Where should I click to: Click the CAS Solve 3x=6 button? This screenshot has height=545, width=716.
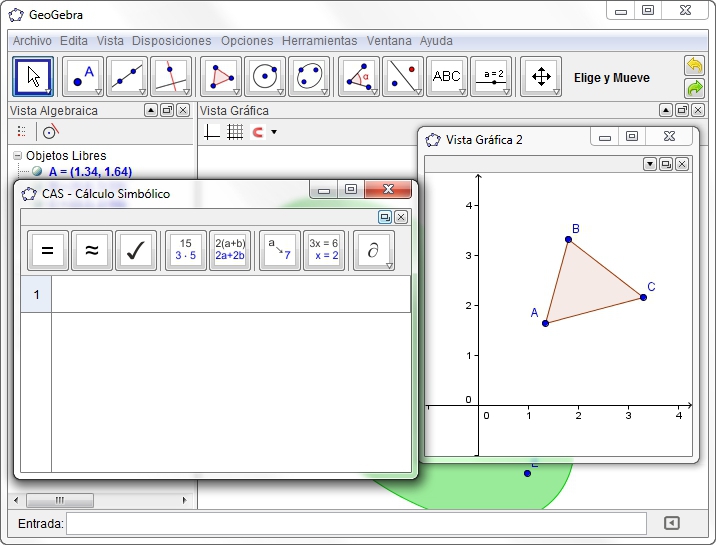[324, 251]
